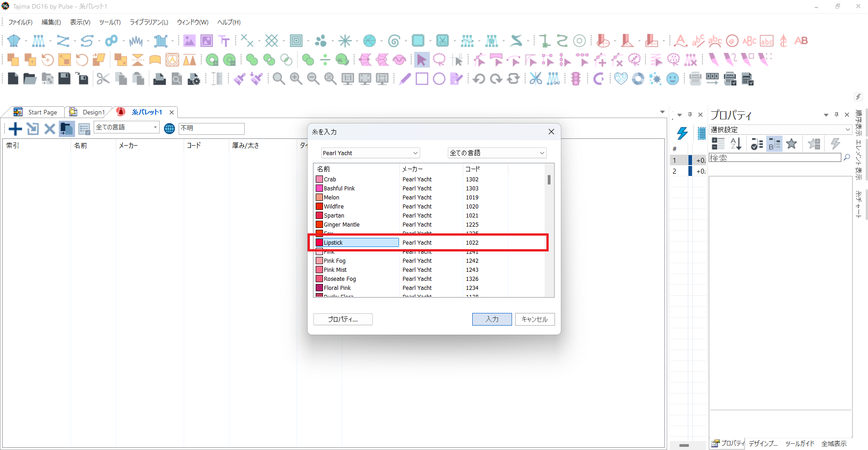868x450 pixels.
Task: Save using the floppy disk icon
Action: [x=65, y=79]
